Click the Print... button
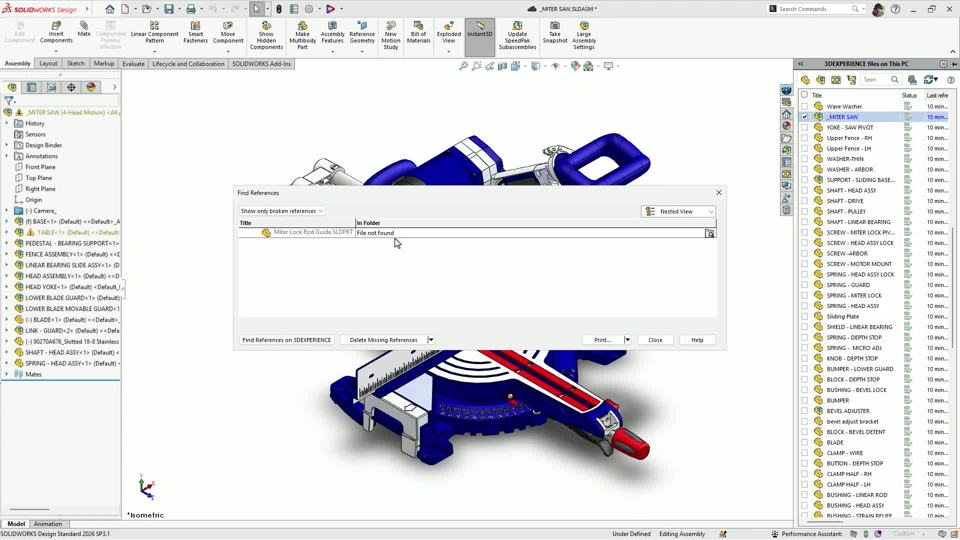960x540 pixels. point(602,340)
